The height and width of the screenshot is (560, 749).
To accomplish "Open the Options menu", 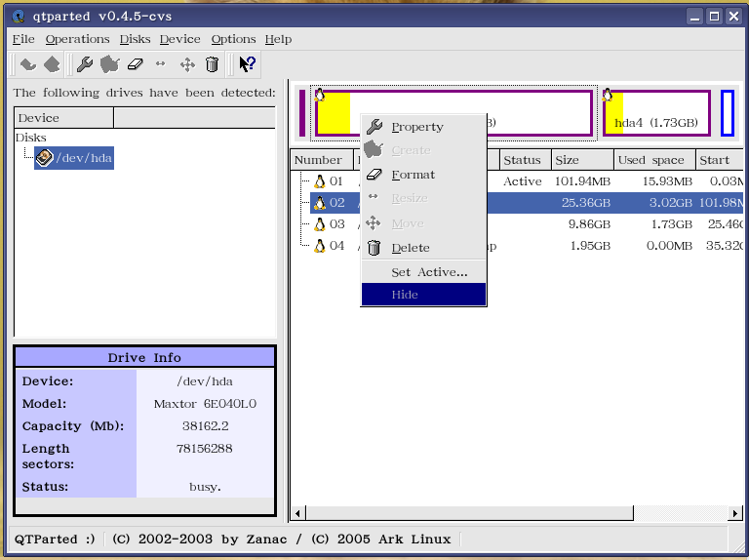I will 233,39.
